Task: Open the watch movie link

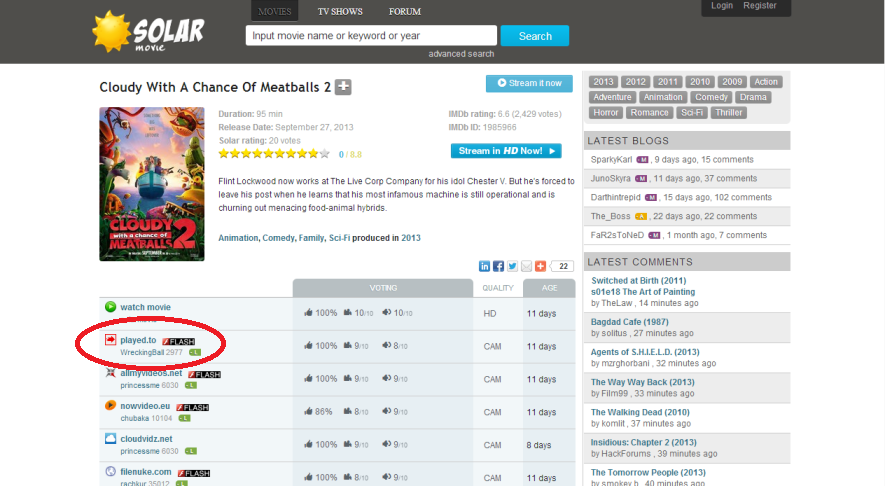Action: [145, 307]
